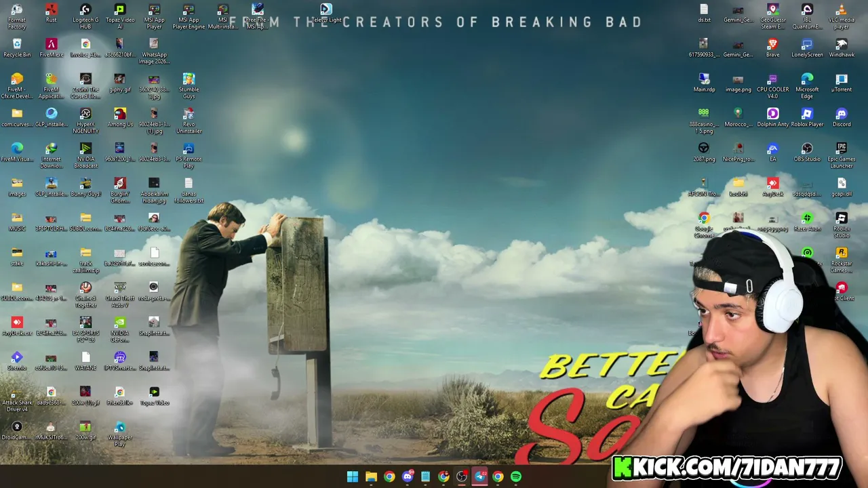
Task: Launch NVIDIA Broadcast
Action: 85,155
